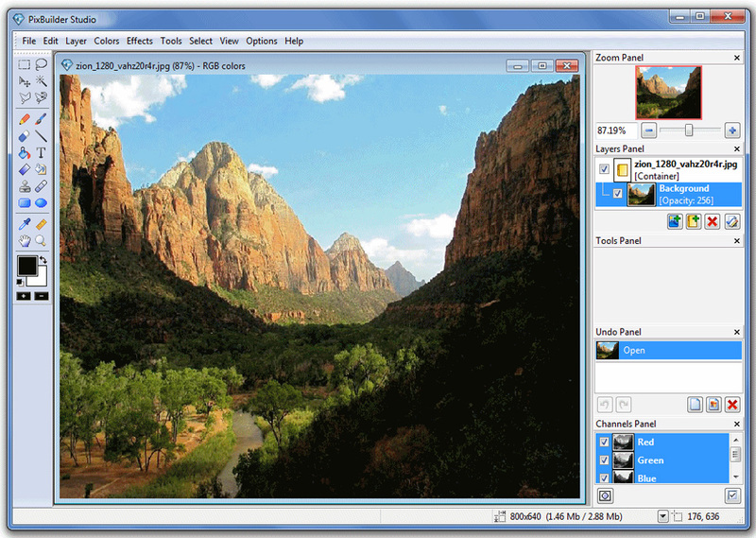
Task: Select the Paint Bucket fill tool
Action: click(x=25, y=153)
